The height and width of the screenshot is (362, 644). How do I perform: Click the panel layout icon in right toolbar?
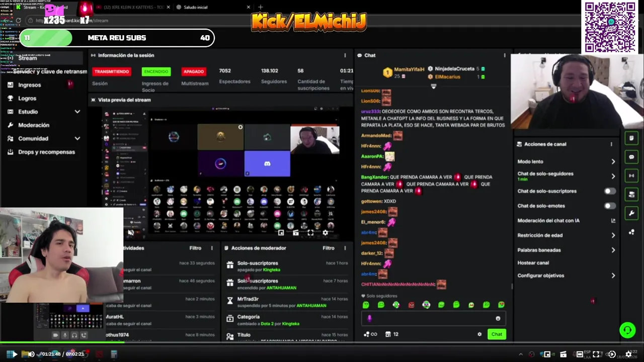pos(631,195)
